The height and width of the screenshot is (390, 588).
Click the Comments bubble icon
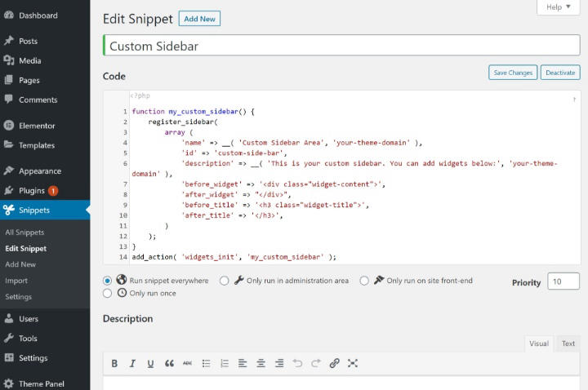9,100
